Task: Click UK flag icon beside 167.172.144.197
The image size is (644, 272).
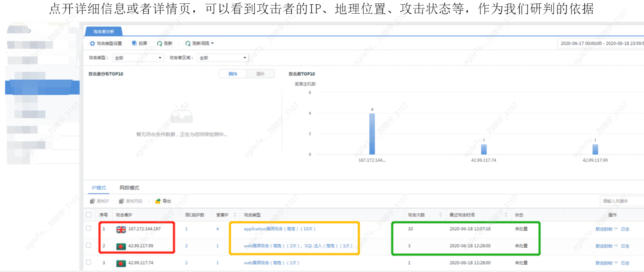Action: 121,229
